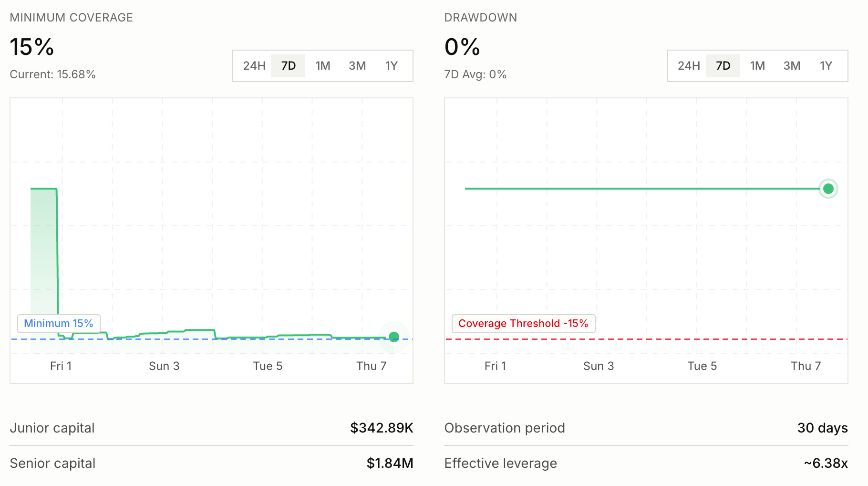Screen dimensions: 868x486
Task: Click the Coverage Threshold -15% label
Action: [x=523, y=323]
